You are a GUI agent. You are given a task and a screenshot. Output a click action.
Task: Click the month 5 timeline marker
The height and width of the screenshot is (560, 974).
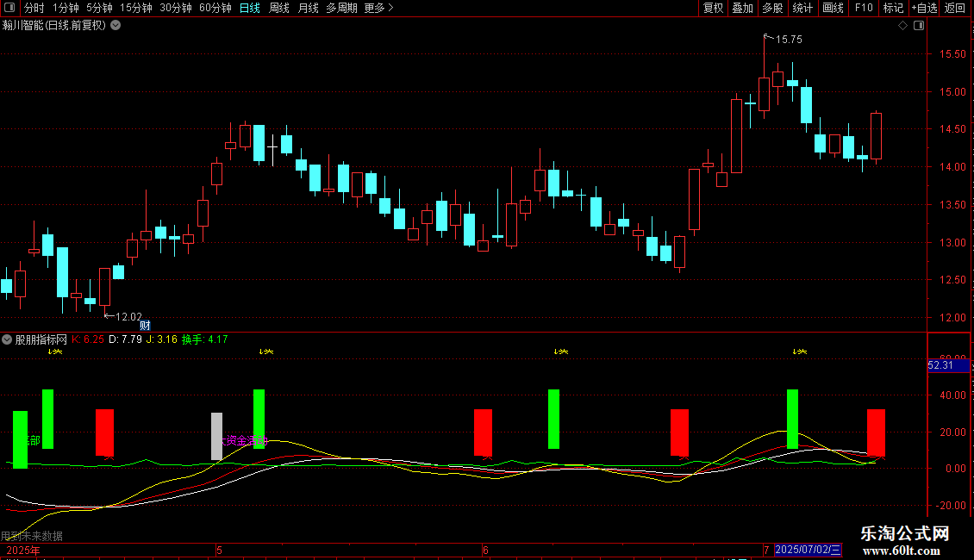coord(219,550)
